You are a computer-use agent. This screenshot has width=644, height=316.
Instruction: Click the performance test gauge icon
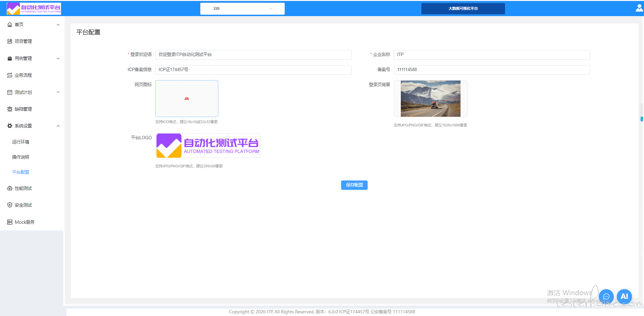click(x=10, y=188)
